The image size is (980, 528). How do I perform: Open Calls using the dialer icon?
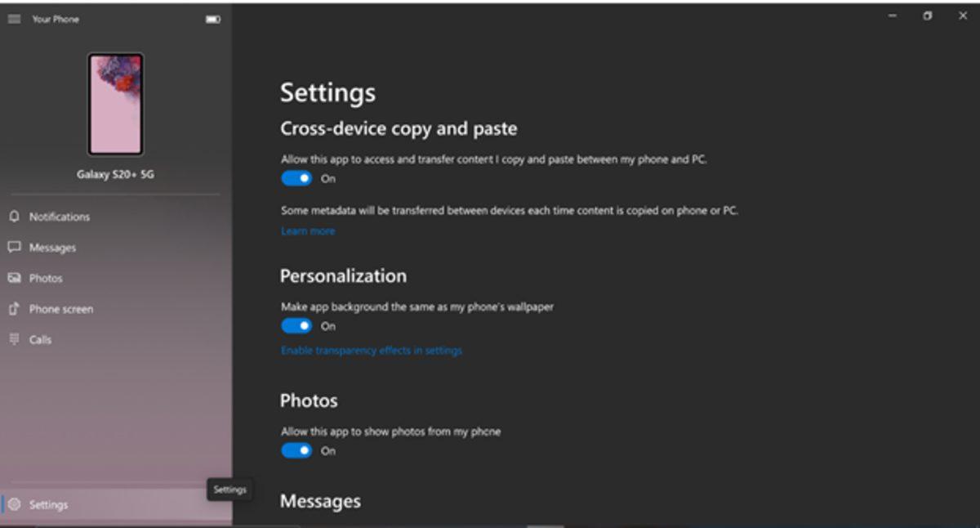[13, 340]
